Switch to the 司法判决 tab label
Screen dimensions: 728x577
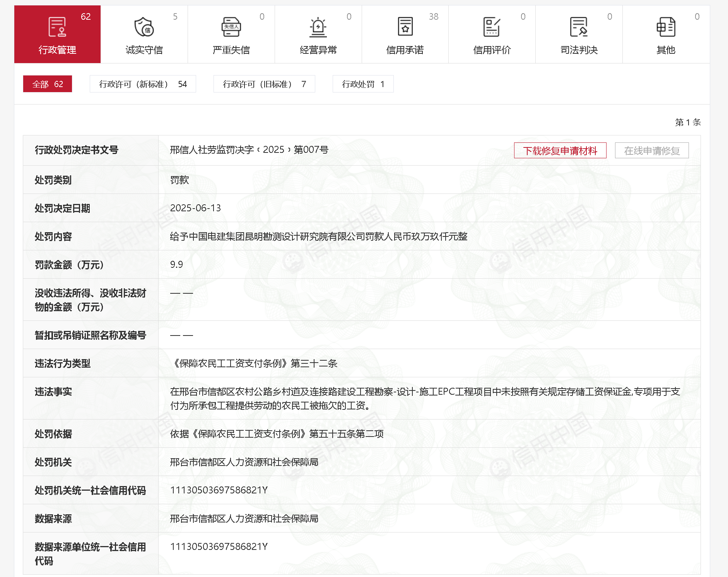[x=579, y=50]
